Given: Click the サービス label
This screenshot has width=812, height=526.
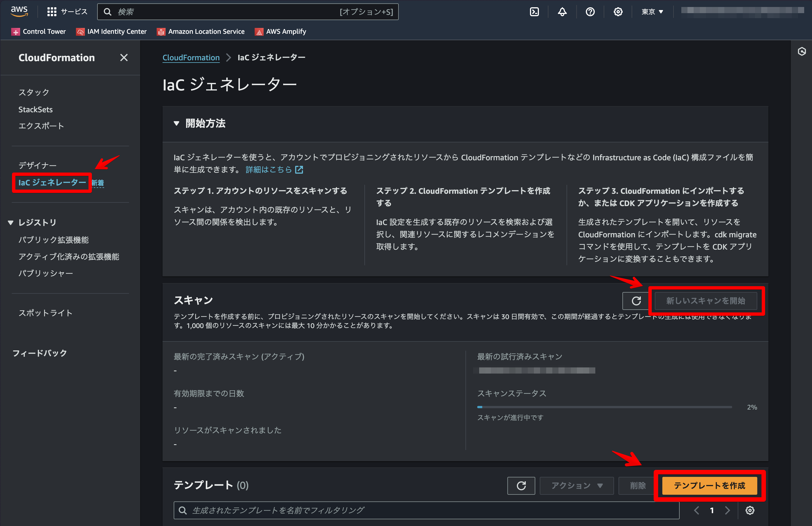Looking at the screenshot, I should pyautogui.click(x=74, y=12).
